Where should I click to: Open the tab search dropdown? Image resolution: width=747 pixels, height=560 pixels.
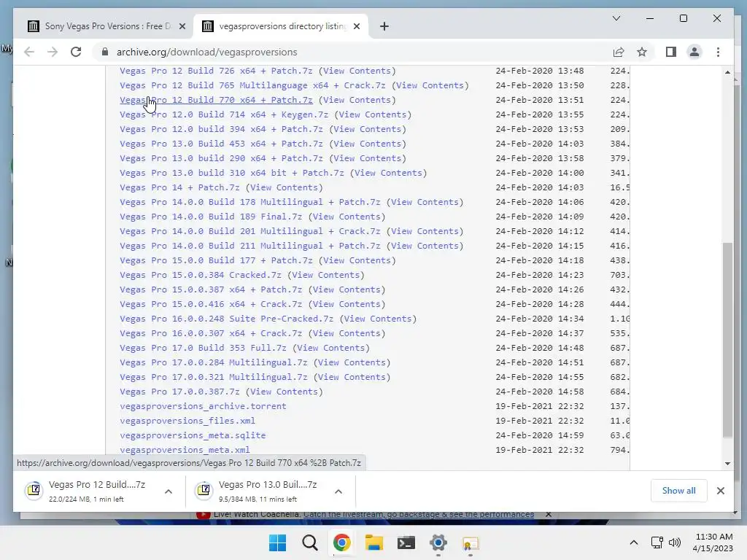(x=616, y=18)
